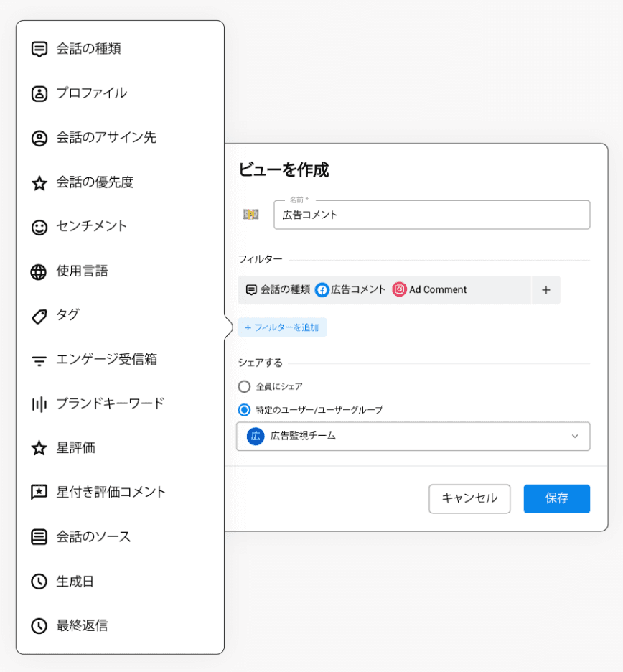Viewport: 623px width, 672px height.
Task: Click the emoji icon beside name field
Action: (x=250, y=215)
